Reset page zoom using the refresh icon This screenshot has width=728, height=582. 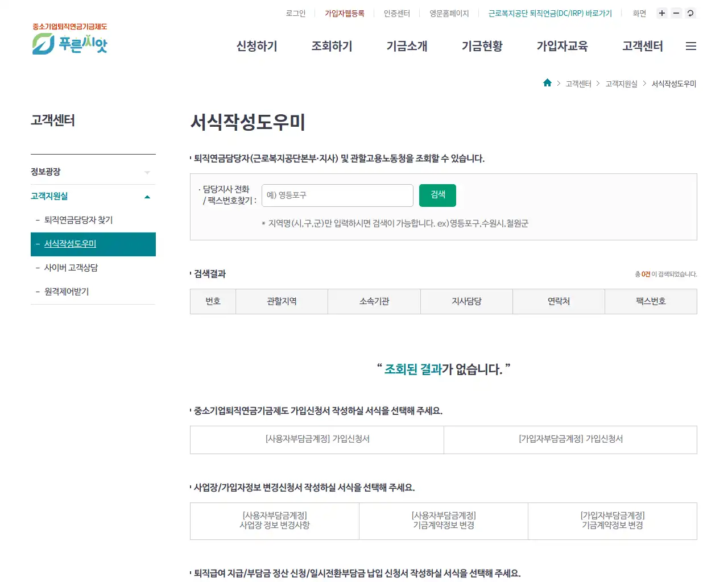tap(690, 13)
